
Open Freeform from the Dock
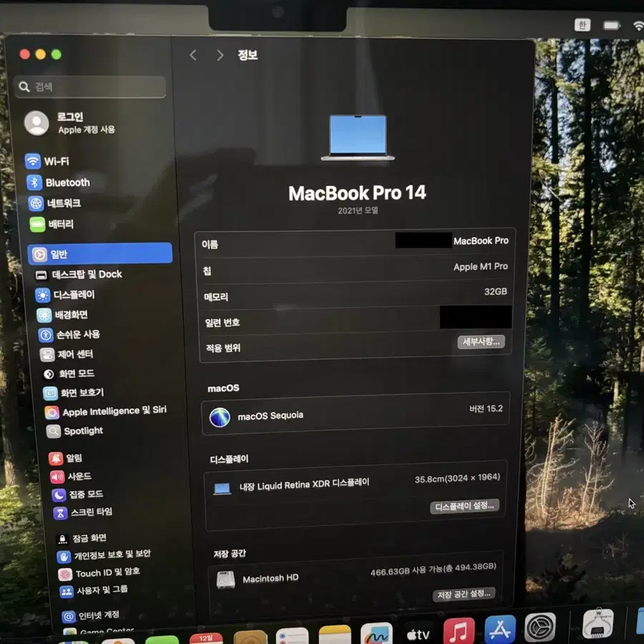point(376,633)
